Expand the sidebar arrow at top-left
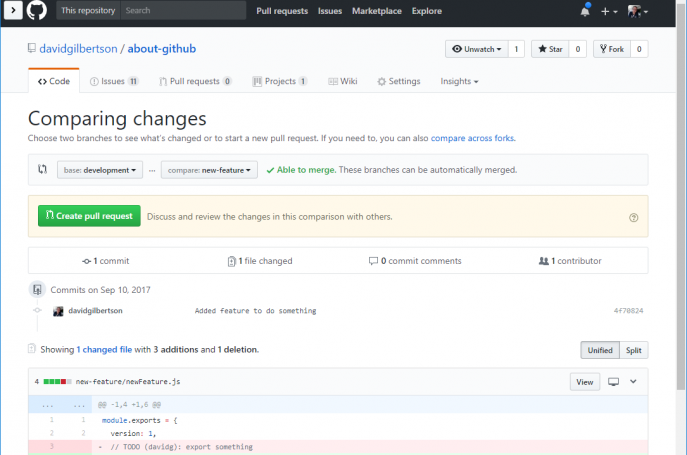The width and height of the screenshot is (687, 455). tap(13, 10)
